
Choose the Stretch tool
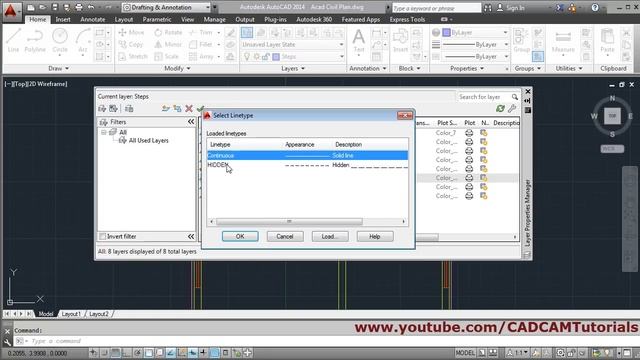(133, 56)
